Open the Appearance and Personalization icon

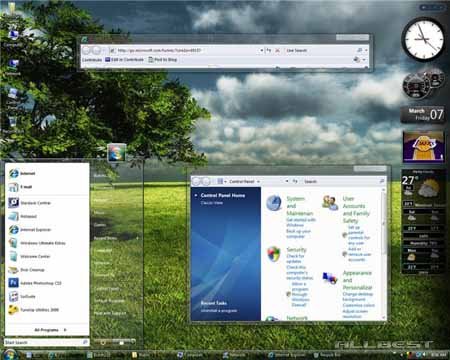(x=330, y=278)
